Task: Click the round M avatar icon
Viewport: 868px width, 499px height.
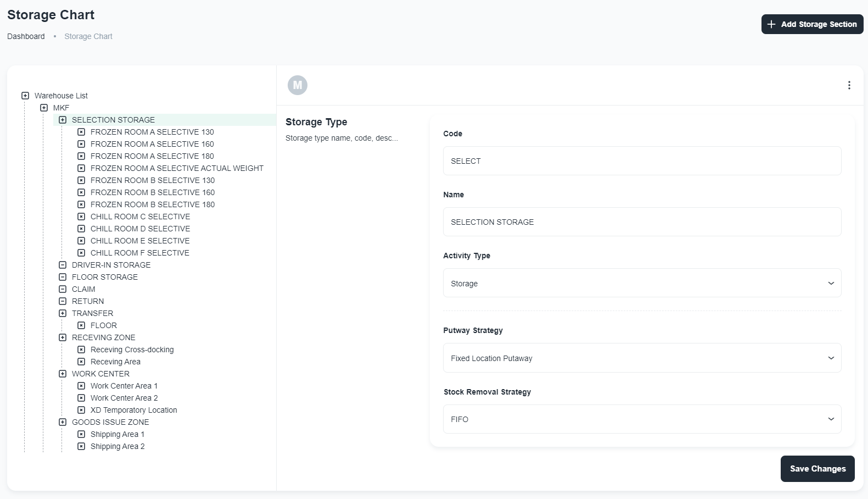Action: click(x=297, y=85)
